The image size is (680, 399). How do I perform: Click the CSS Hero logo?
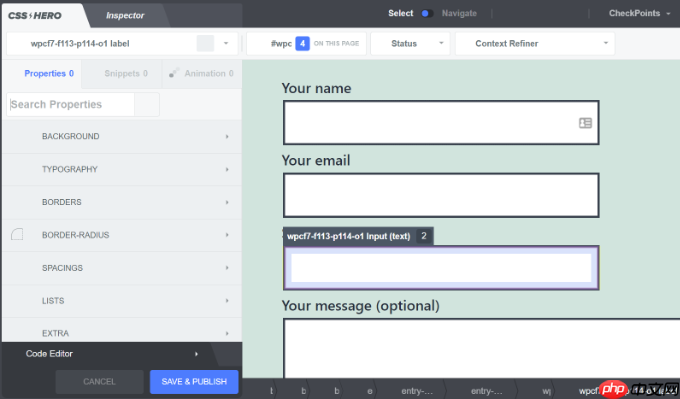(x=35, y=16)
